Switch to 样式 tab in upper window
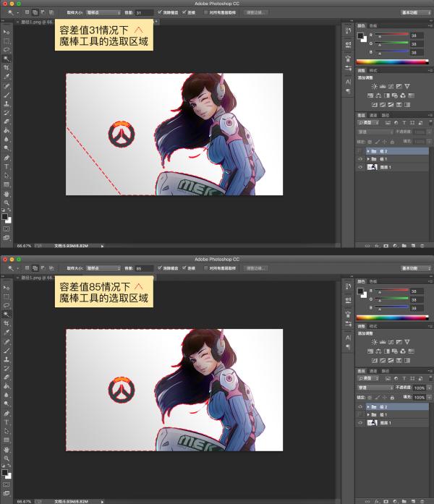The image size is (434, 504). coord(373,70)
